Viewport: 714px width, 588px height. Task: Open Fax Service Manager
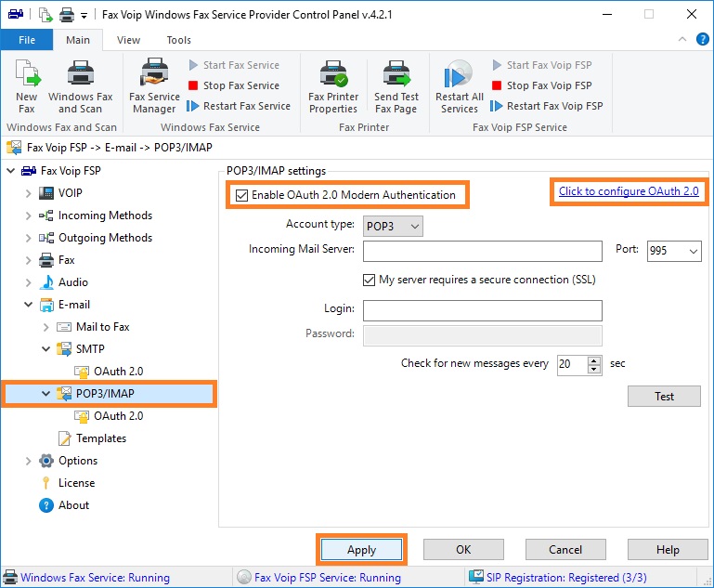click(154, 86)
